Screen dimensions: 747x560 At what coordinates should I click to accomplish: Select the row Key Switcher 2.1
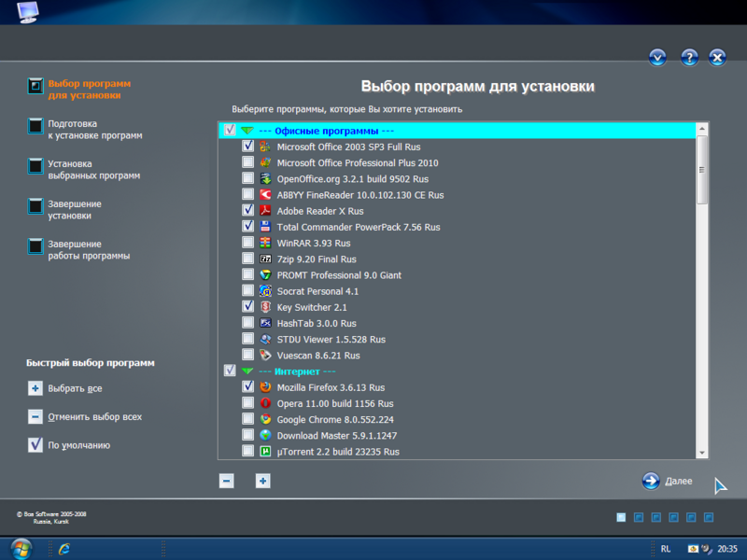pos(457,307)
